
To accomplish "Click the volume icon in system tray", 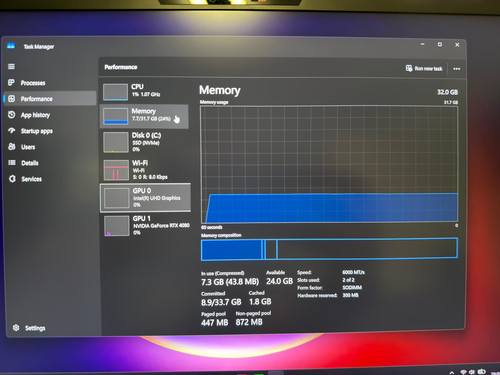I will [472, 372].
